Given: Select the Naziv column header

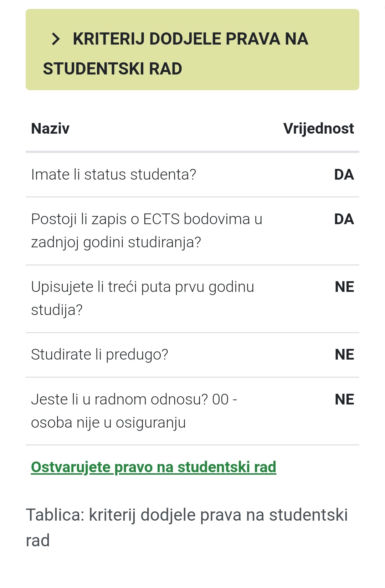Looking at the screenshot, I should point(50,128).
